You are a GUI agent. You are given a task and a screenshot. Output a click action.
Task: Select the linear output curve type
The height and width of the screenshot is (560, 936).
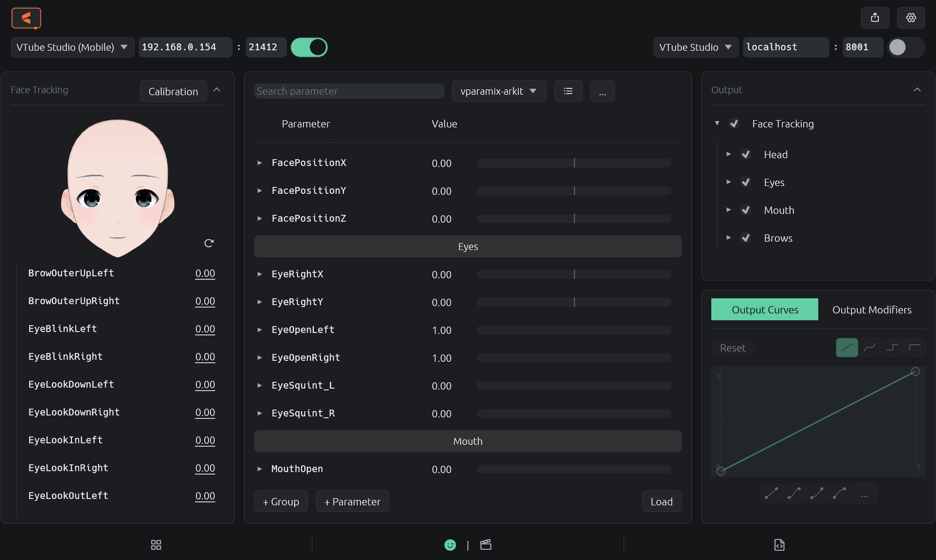(847, 348)
